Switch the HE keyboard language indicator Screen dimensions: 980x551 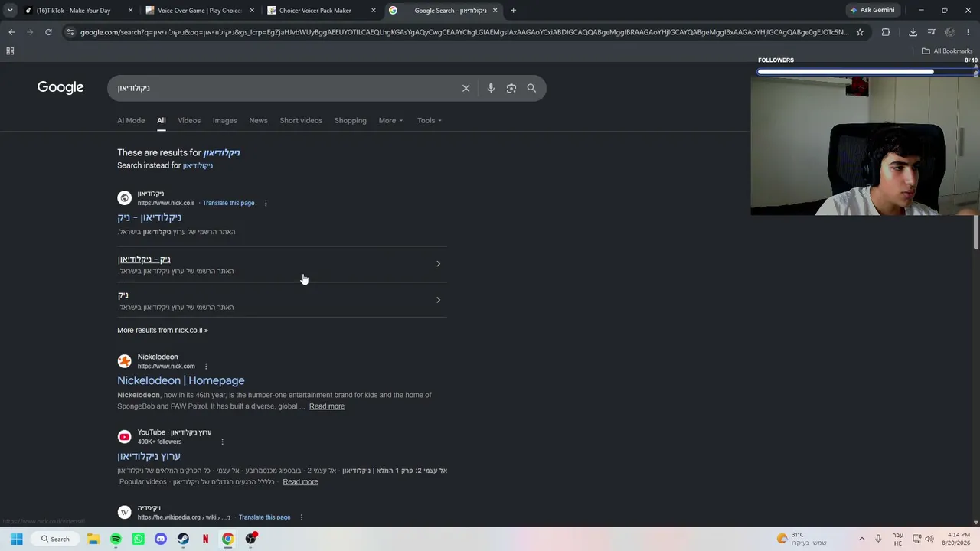(x=898, y=539)
